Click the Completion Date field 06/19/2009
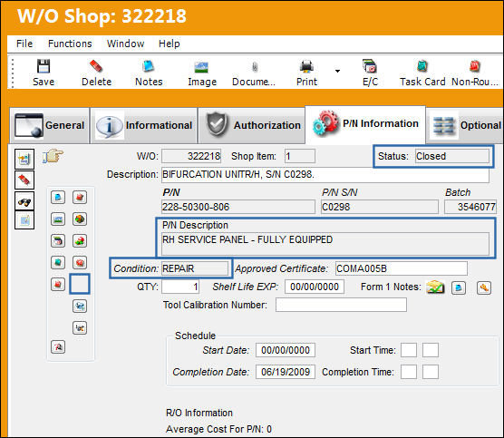Viewport: 504px width, 438px height. point(286,372)
